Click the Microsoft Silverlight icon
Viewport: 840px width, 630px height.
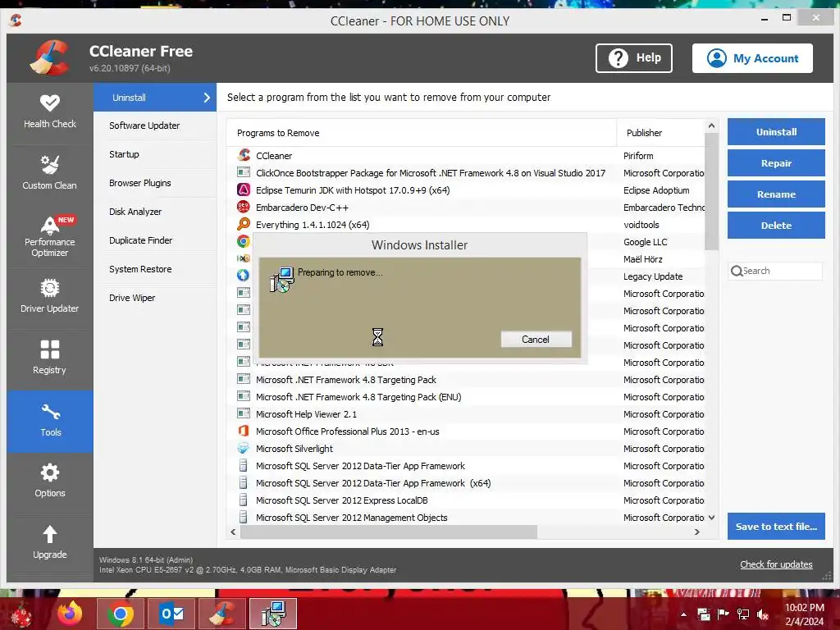click(244, 448)
